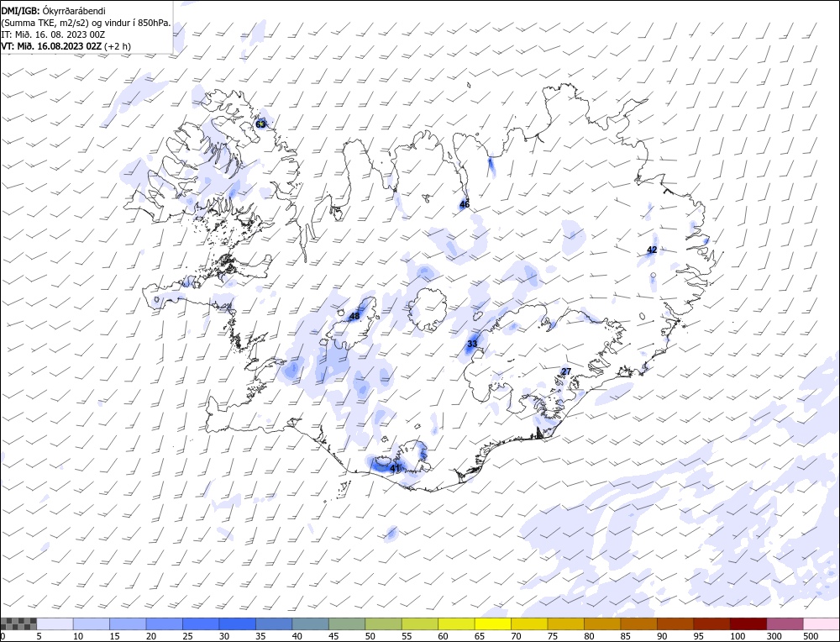The width and height of the screenshot is (840, 642).
Task: Click the TKE value 63 in Westfjords
Action: (260, 124)
